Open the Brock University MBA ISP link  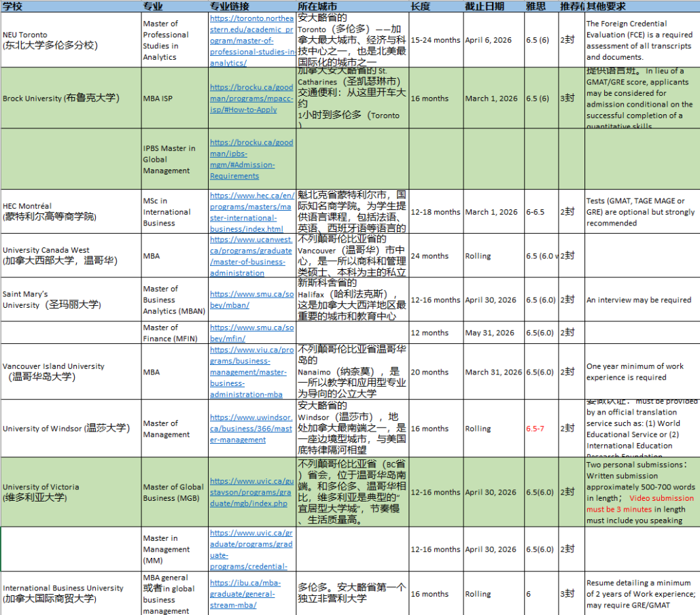click(251, 99)
